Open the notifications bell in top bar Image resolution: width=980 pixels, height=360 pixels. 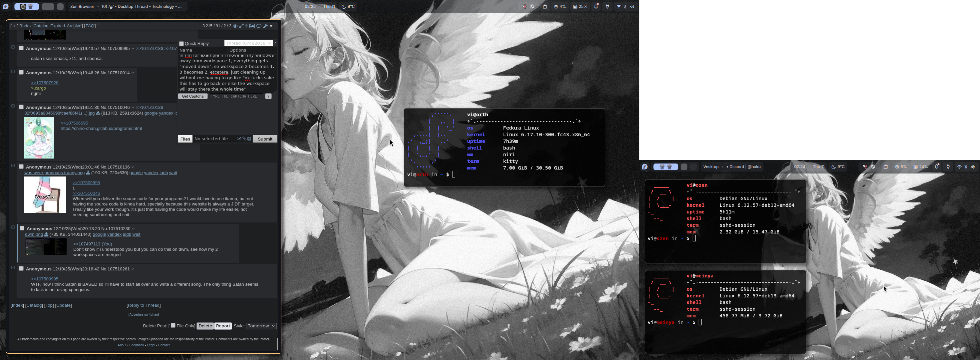pos(596,6)
